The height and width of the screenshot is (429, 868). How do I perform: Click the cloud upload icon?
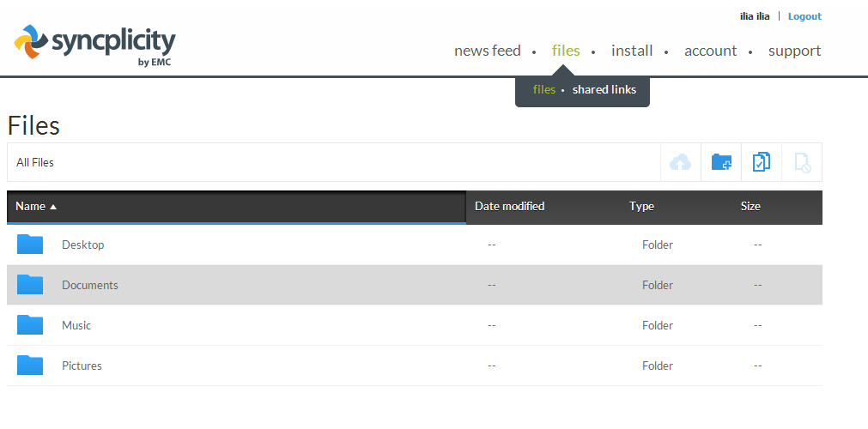pos(680,162)
